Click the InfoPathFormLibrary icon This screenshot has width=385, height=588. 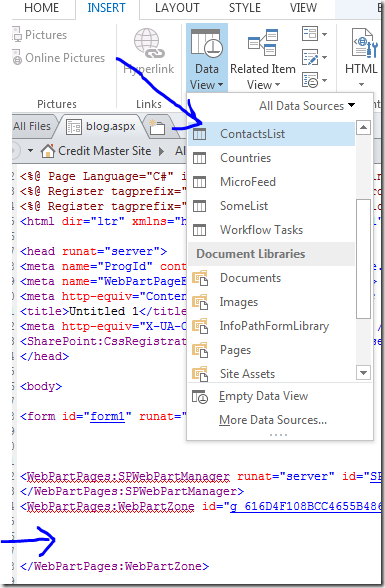[x=200, y=326]
